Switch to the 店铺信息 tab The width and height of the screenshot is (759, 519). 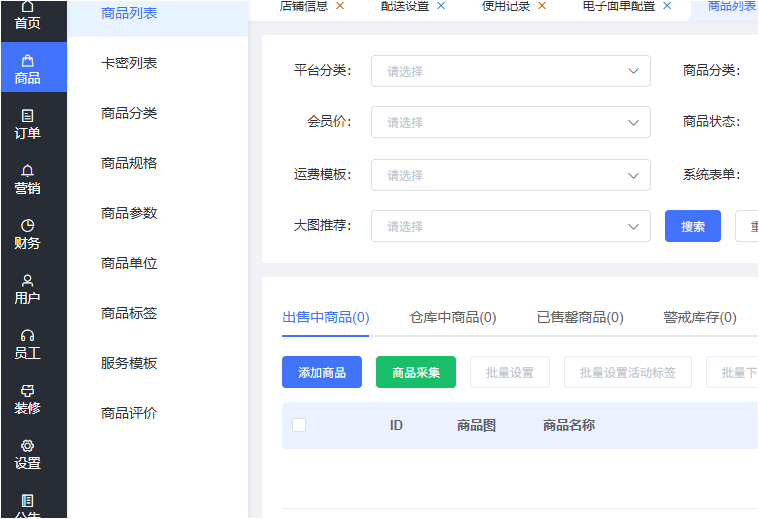click(304, 6)
